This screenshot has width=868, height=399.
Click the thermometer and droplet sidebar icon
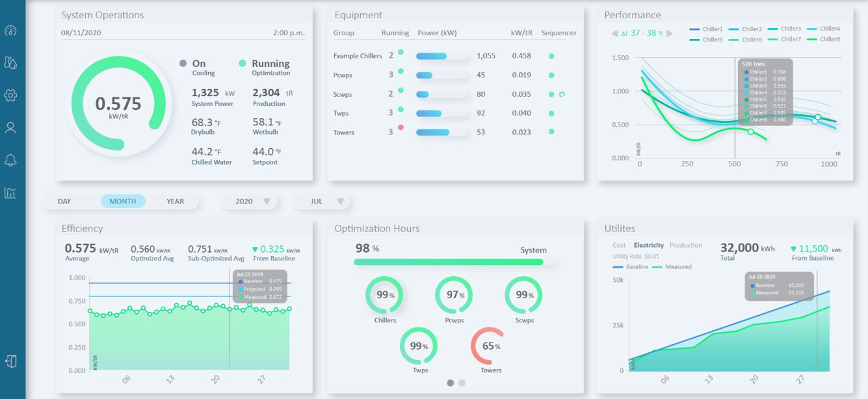(10, 63)
